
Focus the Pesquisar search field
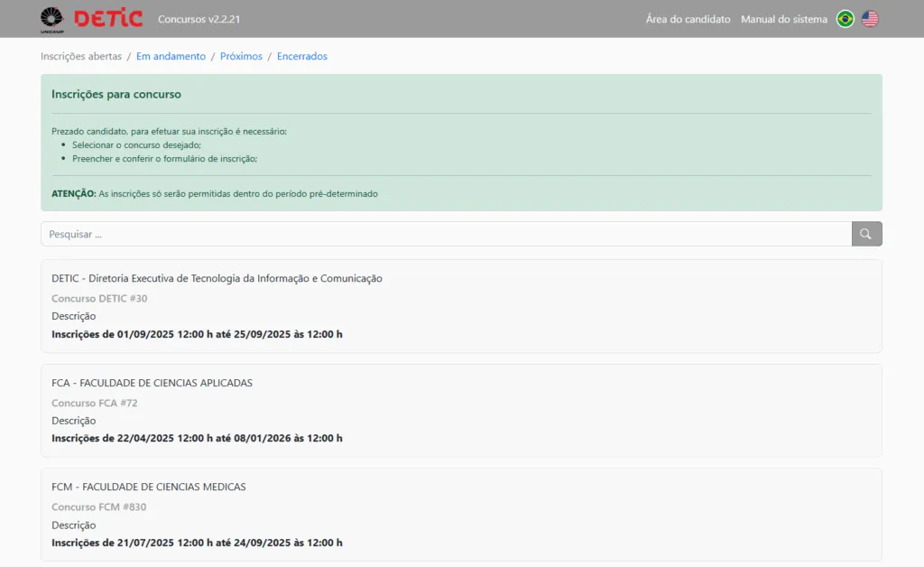(446, 234)
